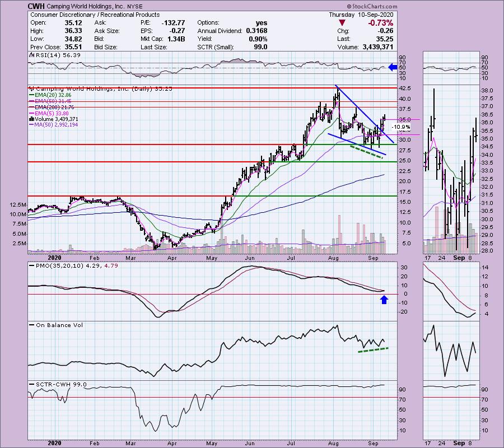Screen dimensions: 504x448
Task: Click the Open value 35.12
Action: coord(73,23)
